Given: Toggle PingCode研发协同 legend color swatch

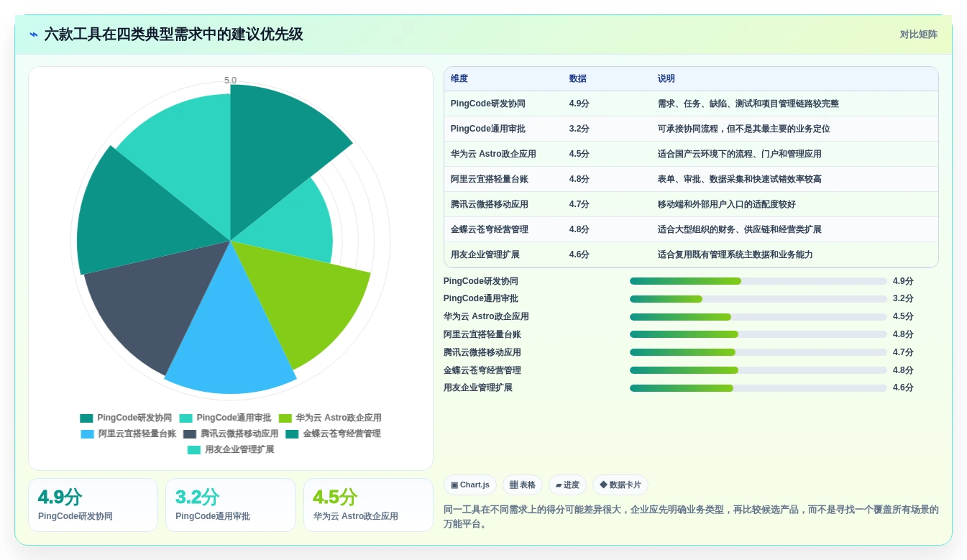Looking at the screenshot, I should (86, 418).
